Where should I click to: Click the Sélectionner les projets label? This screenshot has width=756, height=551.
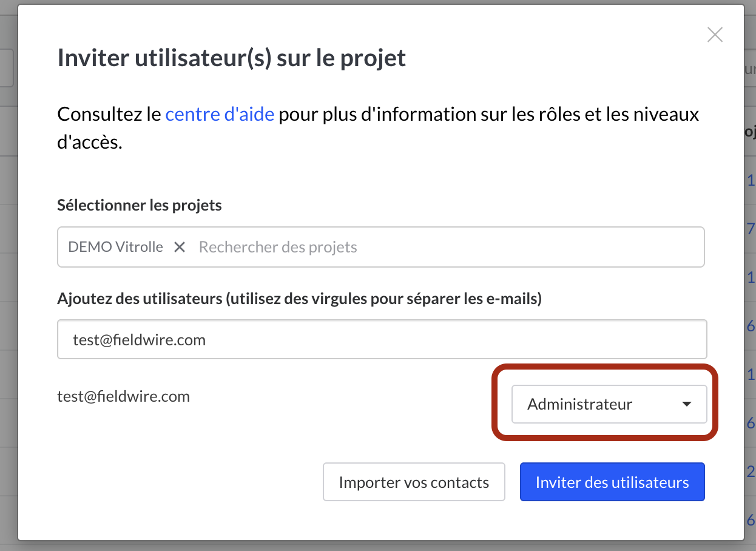(139, 205)
